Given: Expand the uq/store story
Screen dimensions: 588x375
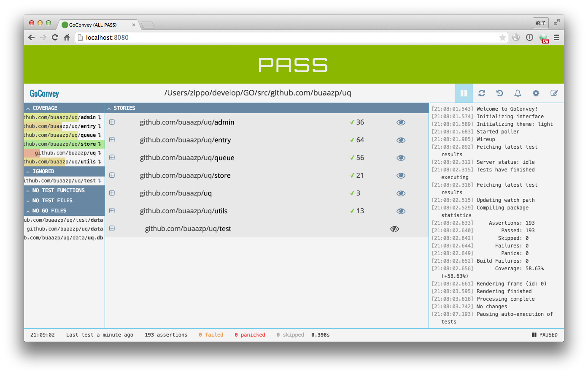Looking at the screenshot, I should coord(112,175).
